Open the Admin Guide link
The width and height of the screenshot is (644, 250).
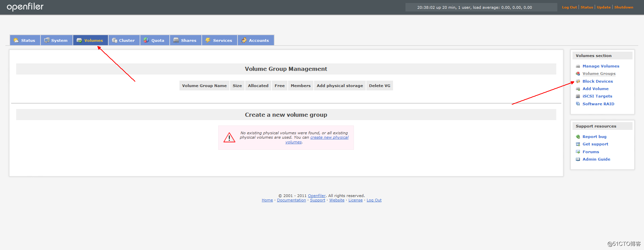pos(596,159)
